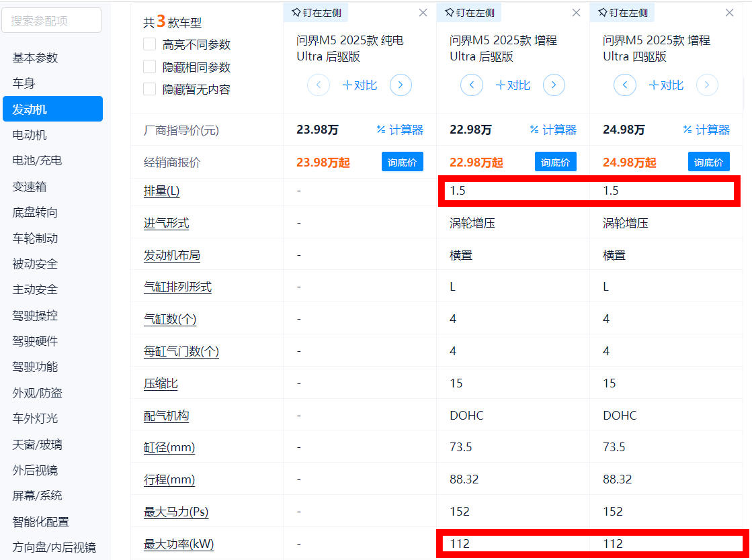This screenshot has width=752, height=560.
Task: Open 每缸气门数(个) parameter explanation
Action: 181,352
